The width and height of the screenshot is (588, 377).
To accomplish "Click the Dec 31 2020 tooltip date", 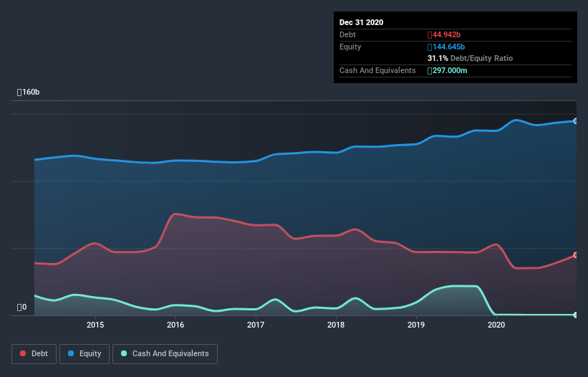I will point(362,22).
